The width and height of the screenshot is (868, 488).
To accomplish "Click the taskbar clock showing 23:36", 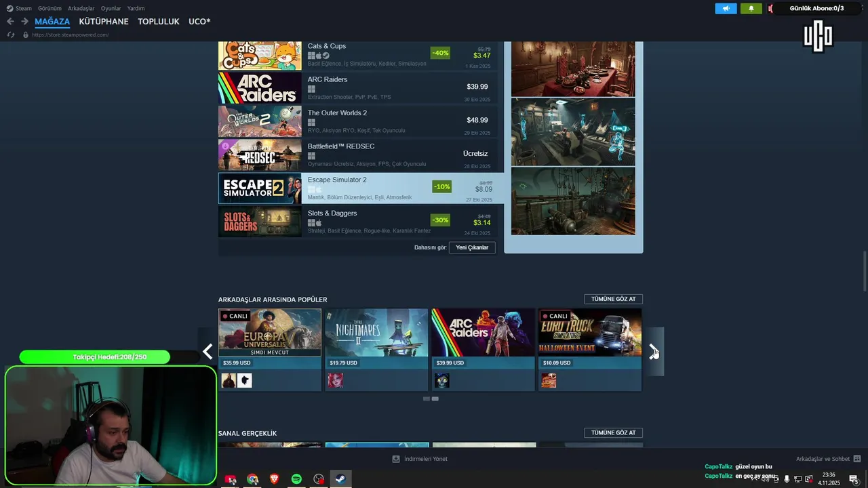I will point(829,479).
